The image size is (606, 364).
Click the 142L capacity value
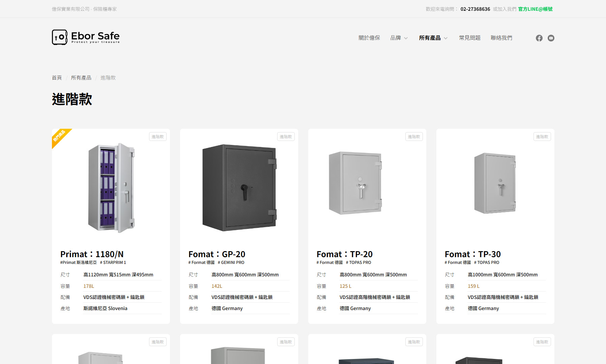(217, 286)
